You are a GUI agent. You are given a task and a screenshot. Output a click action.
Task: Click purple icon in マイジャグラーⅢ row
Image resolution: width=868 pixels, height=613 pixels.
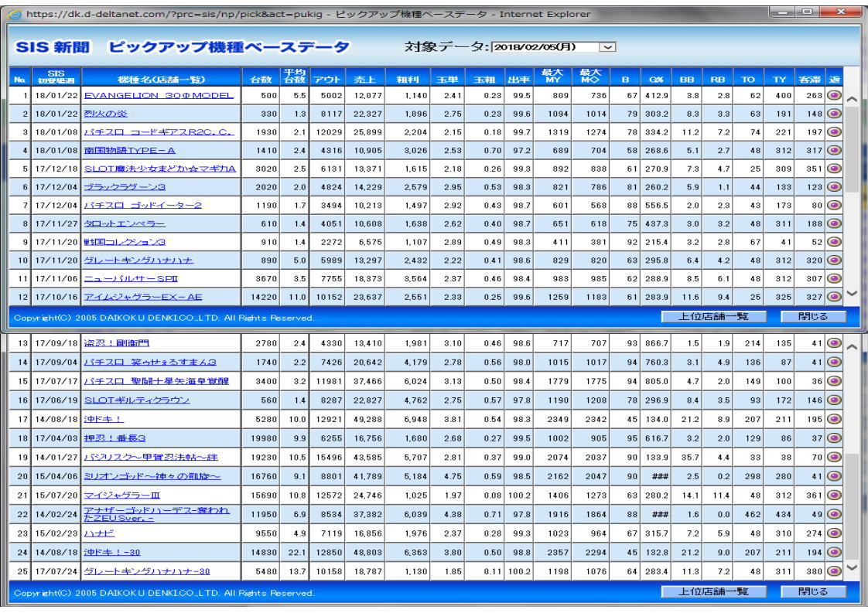pyautogui.click(x=834, y=496)
